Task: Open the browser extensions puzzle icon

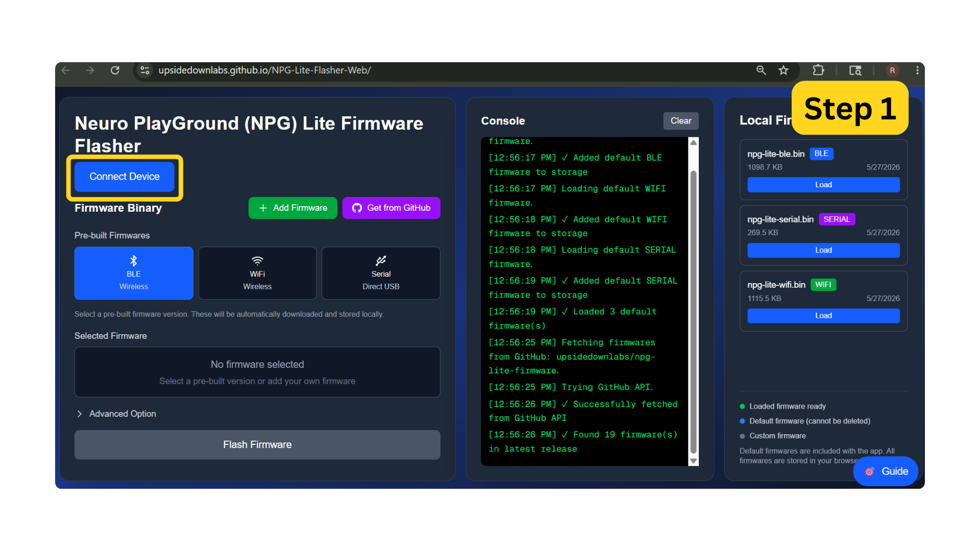Action: click(818, 70)
